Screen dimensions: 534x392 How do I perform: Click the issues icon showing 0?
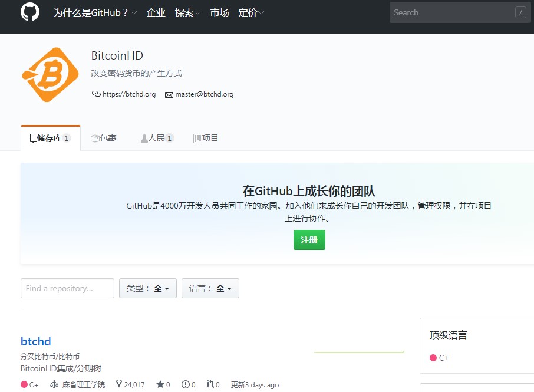pyautogui.click(x=186, y=384)
